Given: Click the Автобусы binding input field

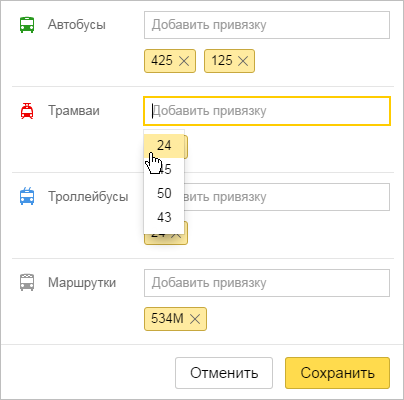Looking at the screenshot, I should [267, 25].
